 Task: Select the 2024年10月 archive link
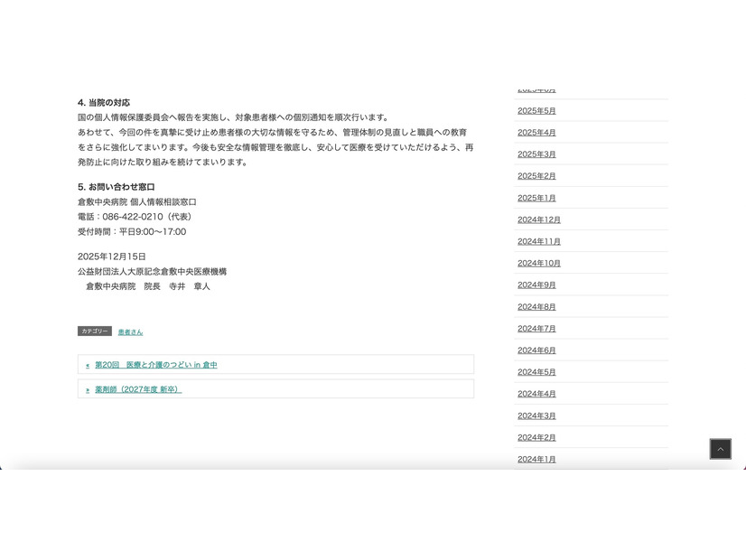tap(539, 263)
